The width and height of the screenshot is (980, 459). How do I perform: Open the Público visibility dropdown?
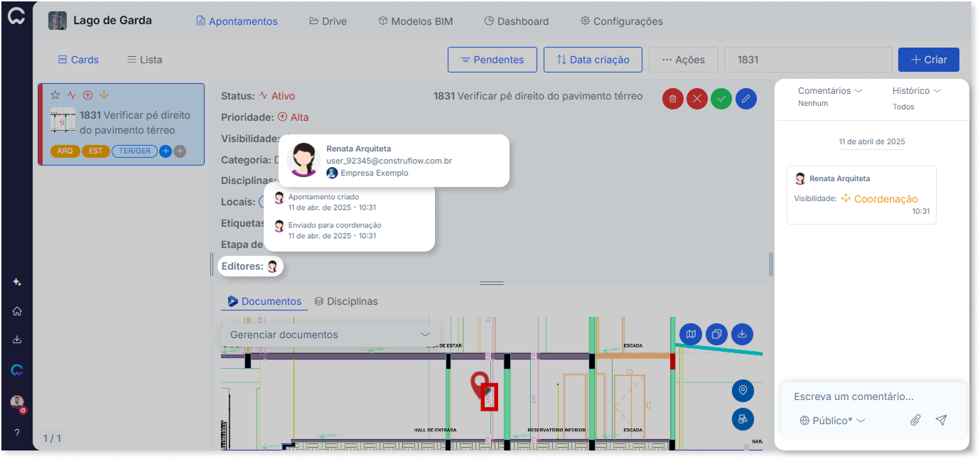click(x=832, y=421)
